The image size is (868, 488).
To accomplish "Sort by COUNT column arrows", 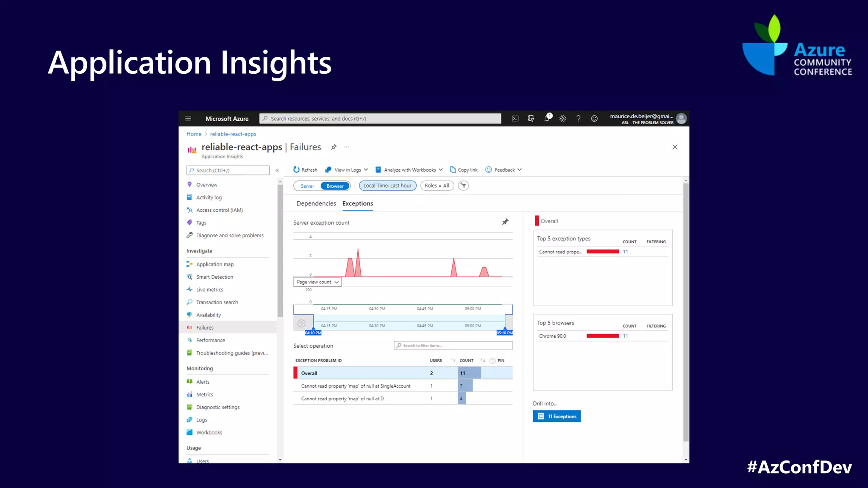I will pos(483,360).
